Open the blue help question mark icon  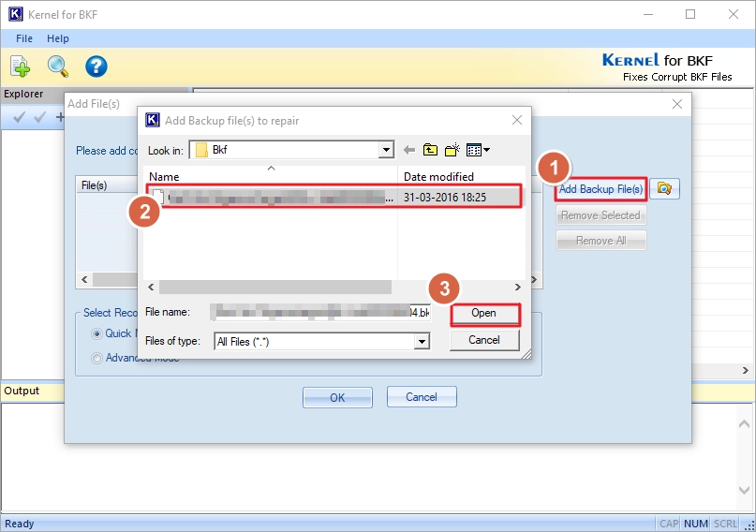click(96, 66)
